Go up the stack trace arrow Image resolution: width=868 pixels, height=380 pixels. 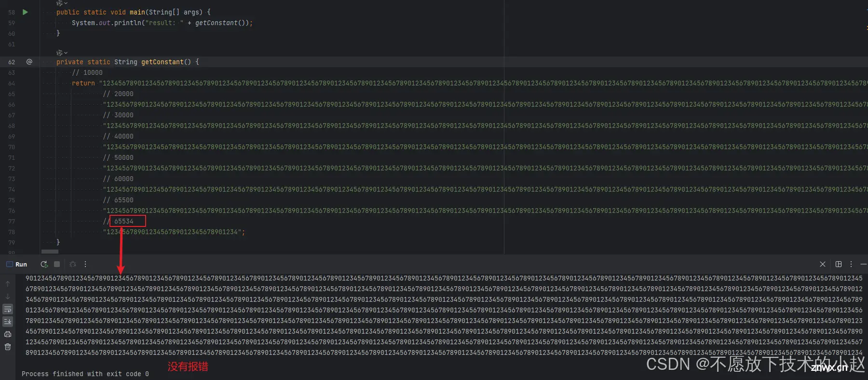(8, 284)
